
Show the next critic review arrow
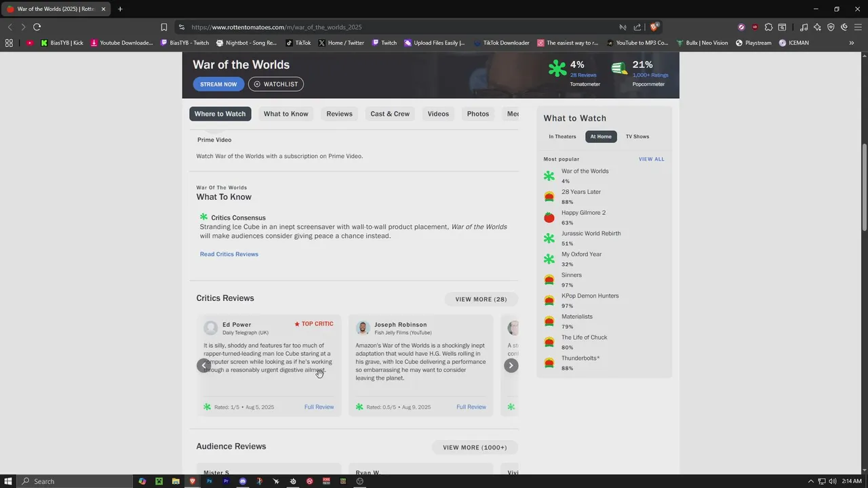pos(511,365)
